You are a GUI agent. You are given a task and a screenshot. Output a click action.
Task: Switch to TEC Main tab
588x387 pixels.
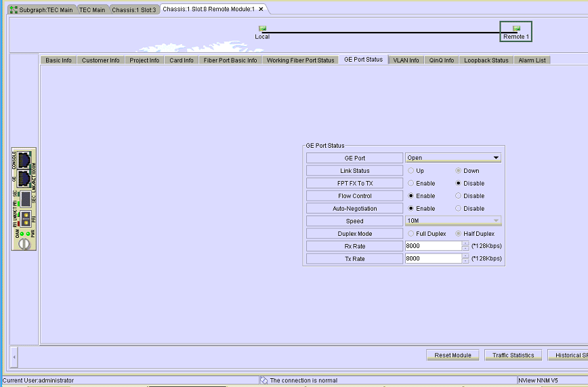click(92, 9)
